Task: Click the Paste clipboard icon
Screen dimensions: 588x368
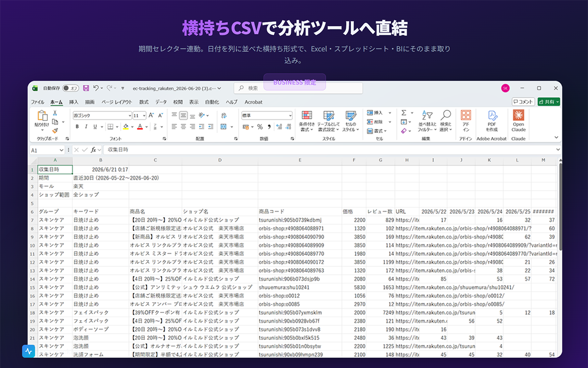Action: pyautogui.click(x=42, y=116)
